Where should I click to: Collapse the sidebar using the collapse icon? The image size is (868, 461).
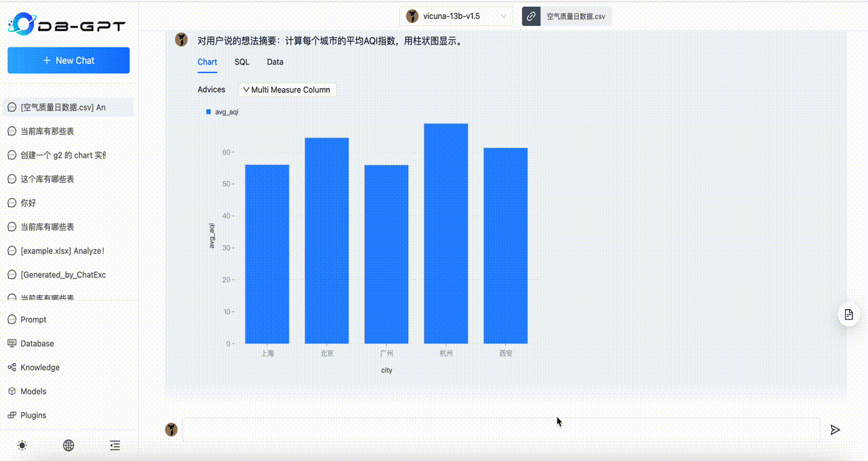[x=115, y=445]
